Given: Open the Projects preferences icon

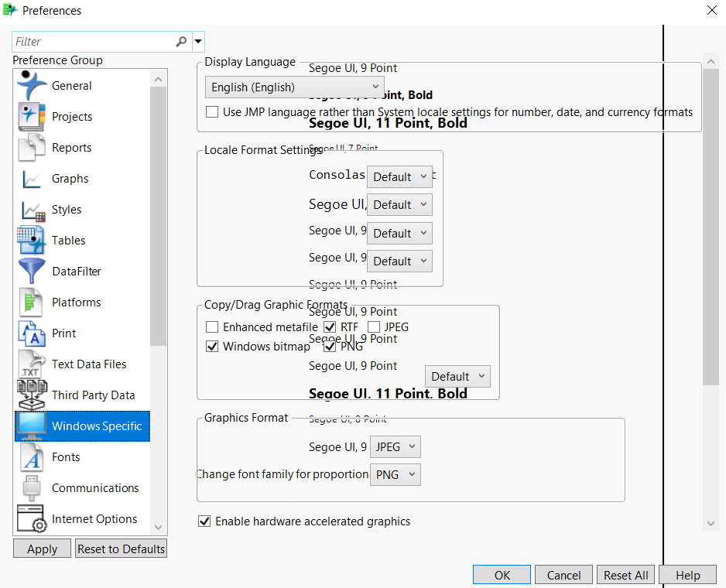Looking at the screenshot, I should 33,117.
